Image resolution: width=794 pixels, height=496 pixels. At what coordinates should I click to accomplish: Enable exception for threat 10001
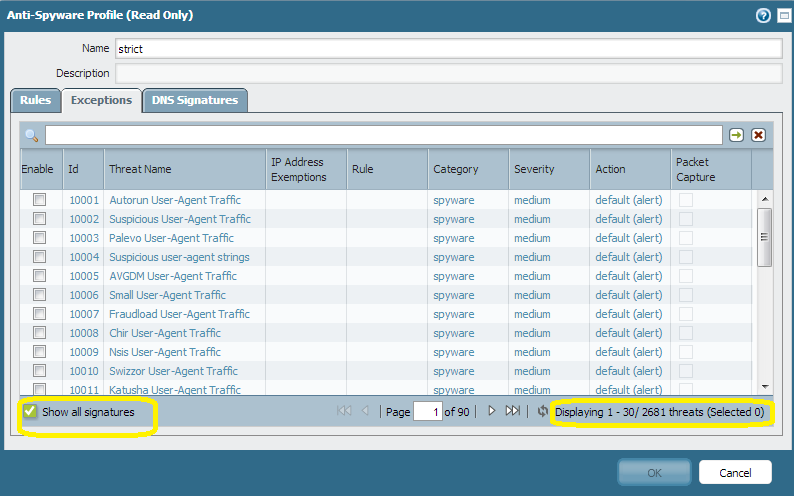tap(39, 199)
